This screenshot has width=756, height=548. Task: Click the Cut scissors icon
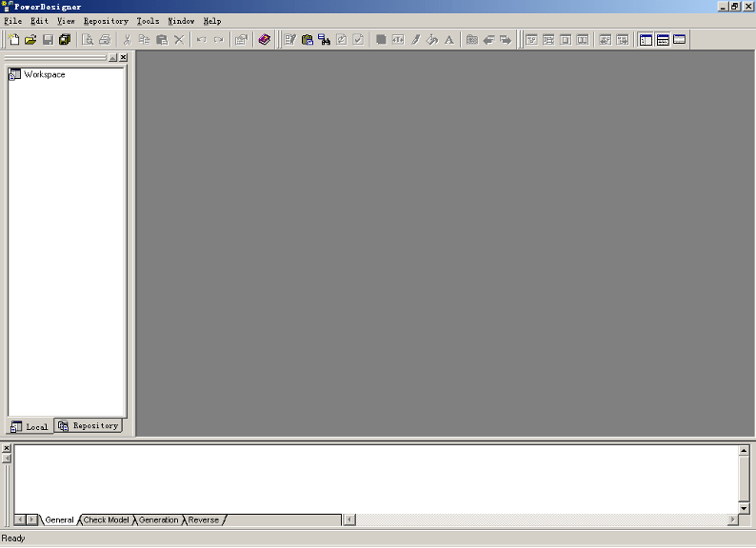point(128,40)
